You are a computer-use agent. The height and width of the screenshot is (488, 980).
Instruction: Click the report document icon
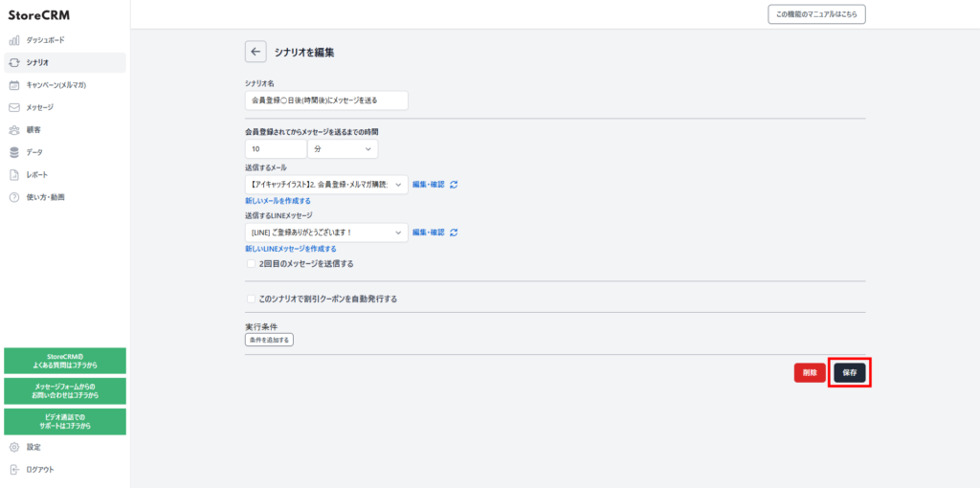[x=15, y=175]
